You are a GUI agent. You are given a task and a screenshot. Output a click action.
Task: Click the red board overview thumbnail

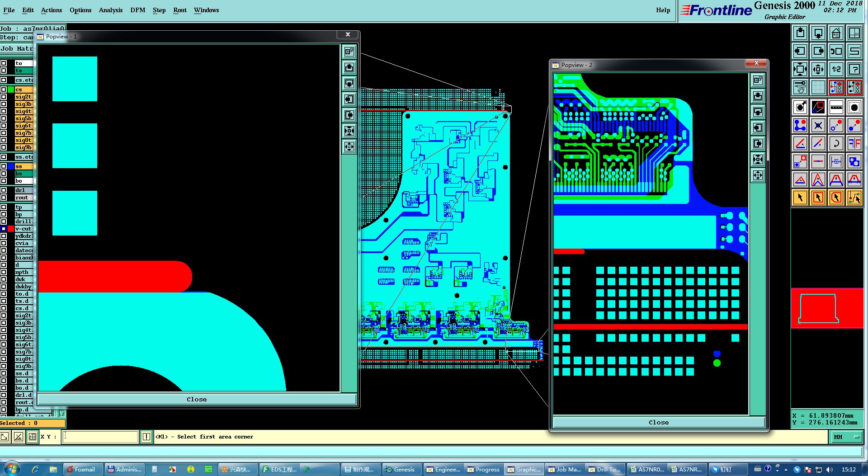point(827,308)
